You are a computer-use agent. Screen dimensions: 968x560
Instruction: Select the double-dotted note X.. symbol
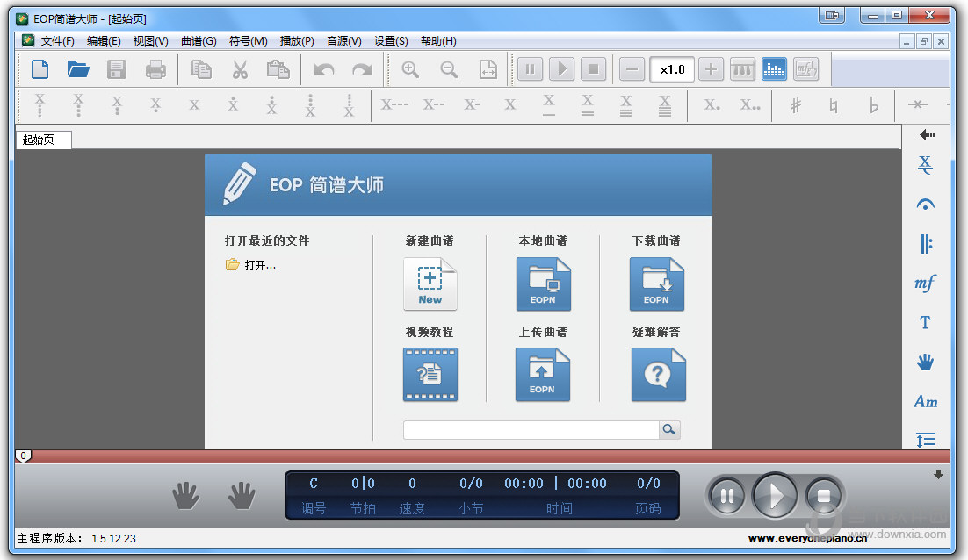coord(750,104)
